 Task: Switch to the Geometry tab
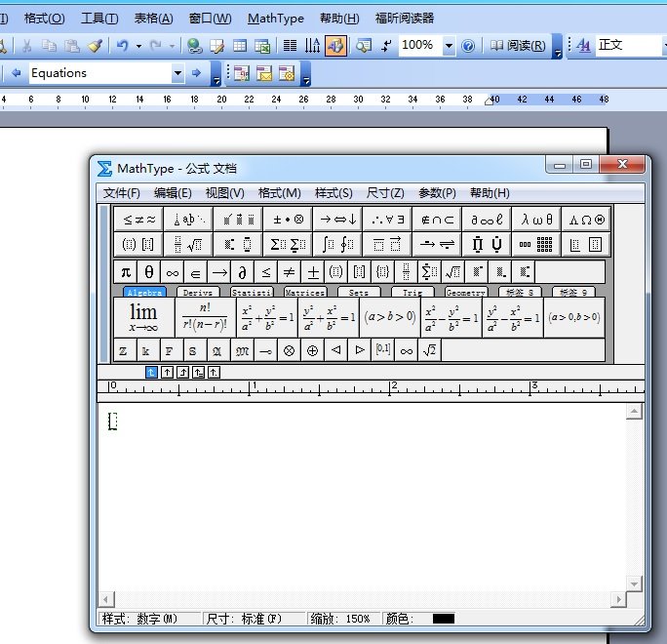click(465, 293)
